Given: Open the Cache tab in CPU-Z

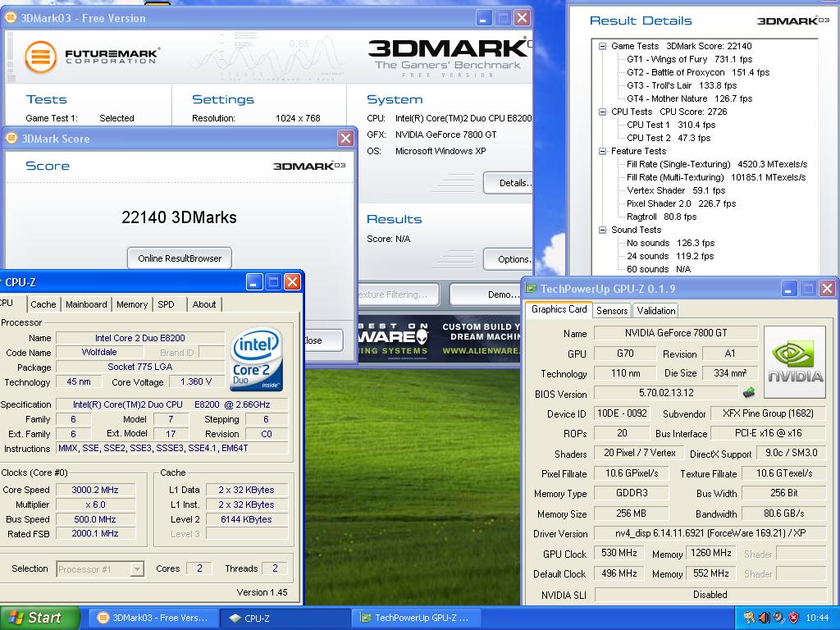Looking at the screenshot, I should [x=43, y=304].
